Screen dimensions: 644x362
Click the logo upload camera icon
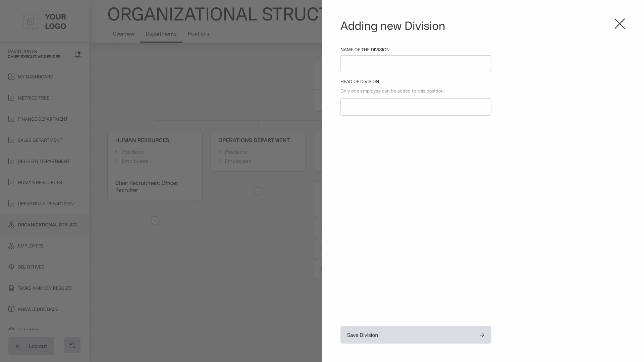[x=31, y=21]
